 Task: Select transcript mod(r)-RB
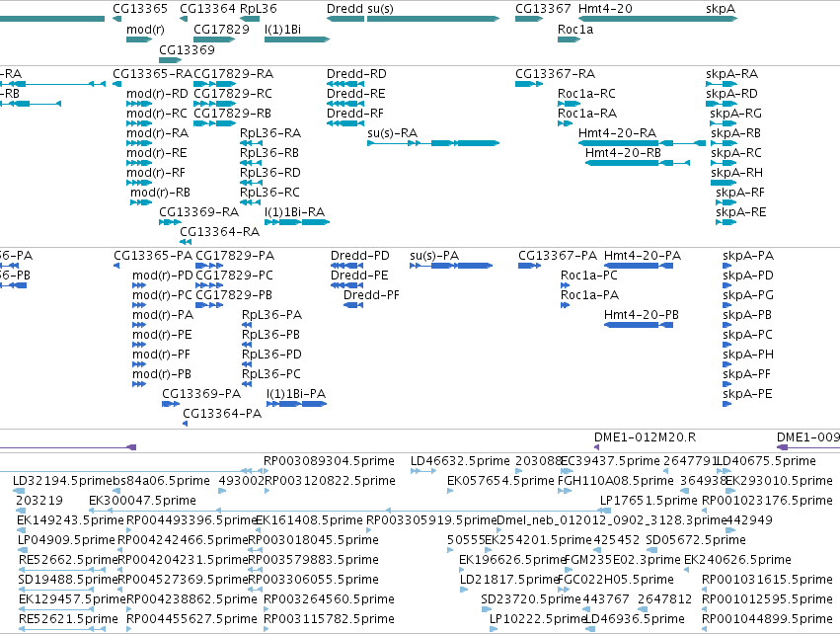(160, 193)
